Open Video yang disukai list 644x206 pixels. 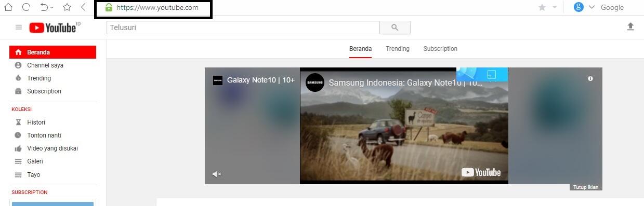pos(52,148)
